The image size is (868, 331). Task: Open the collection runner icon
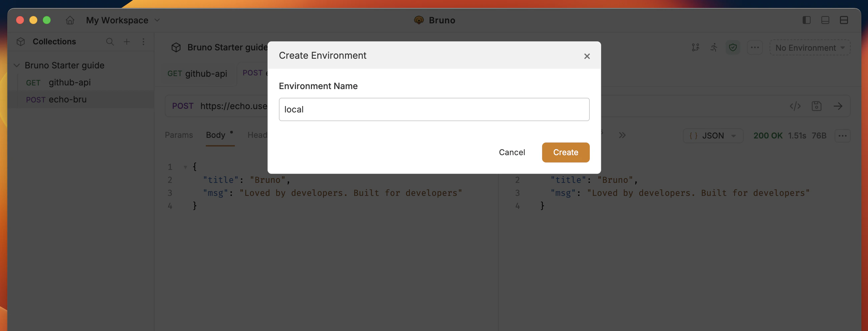tap(714, 47)
